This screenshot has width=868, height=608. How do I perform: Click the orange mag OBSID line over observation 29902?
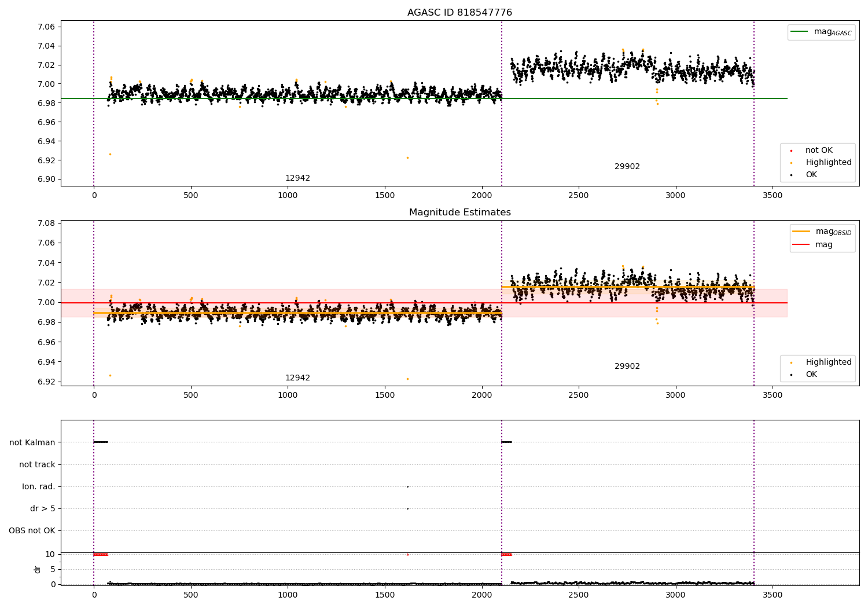[628, 287]
